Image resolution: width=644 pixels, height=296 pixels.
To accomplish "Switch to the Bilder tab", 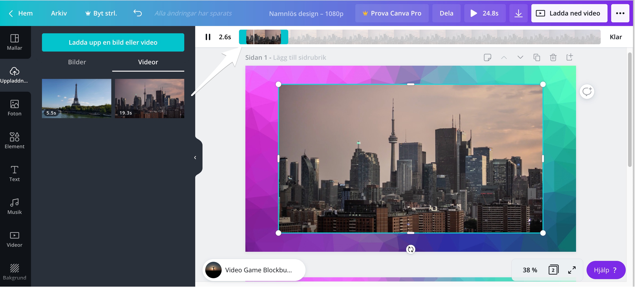I will (77, 62).
